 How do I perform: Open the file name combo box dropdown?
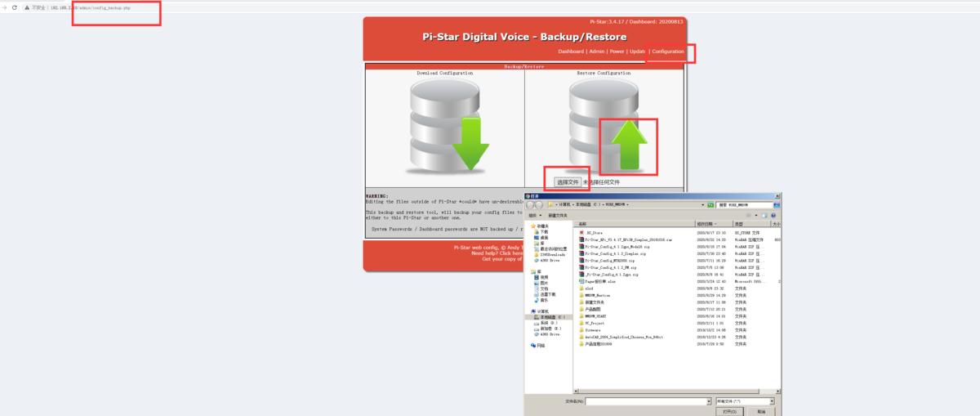(x=709, y=401)
